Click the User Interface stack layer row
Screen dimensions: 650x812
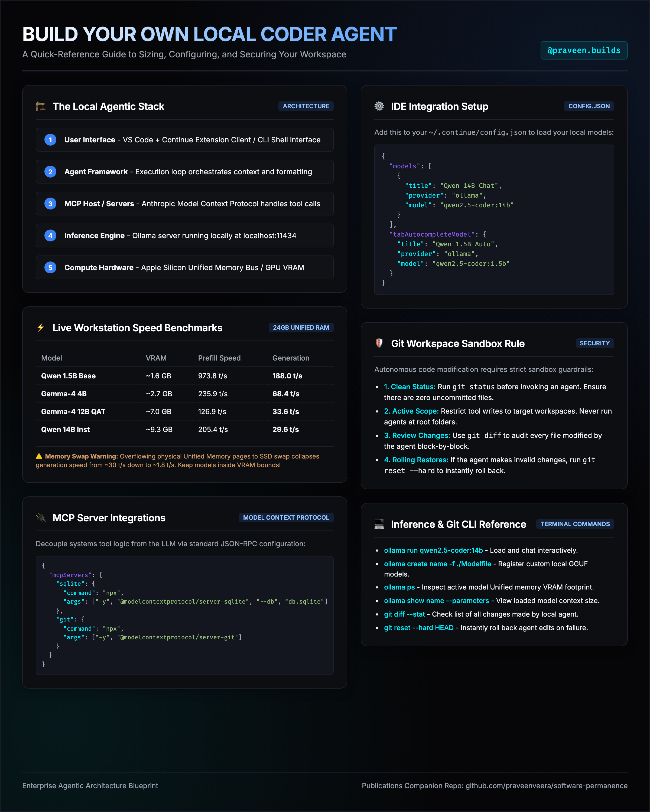[x=185, y=140]
